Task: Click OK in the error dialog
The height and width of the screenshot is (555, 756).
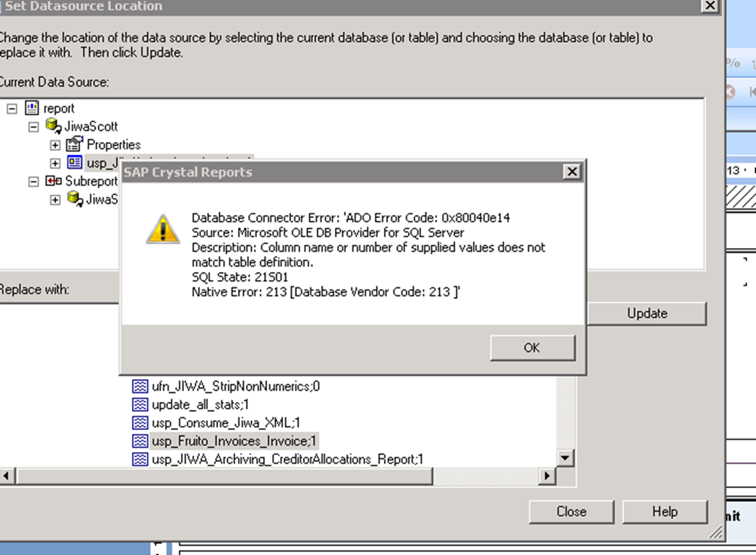Action: pos(532,348)
